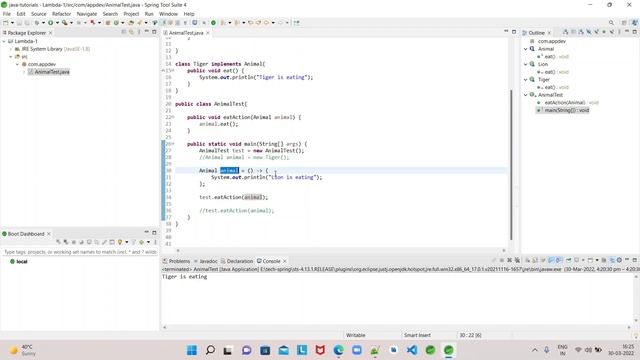Toggle Scroll Lock in the Console toolbar

[x=535, y=260]
